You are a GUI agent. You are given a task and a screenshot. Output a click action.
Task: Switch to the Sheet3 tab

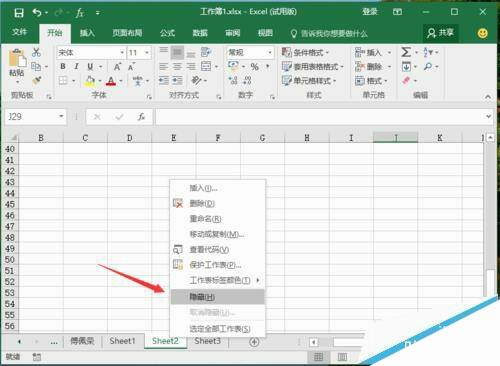tap(207, 341)
